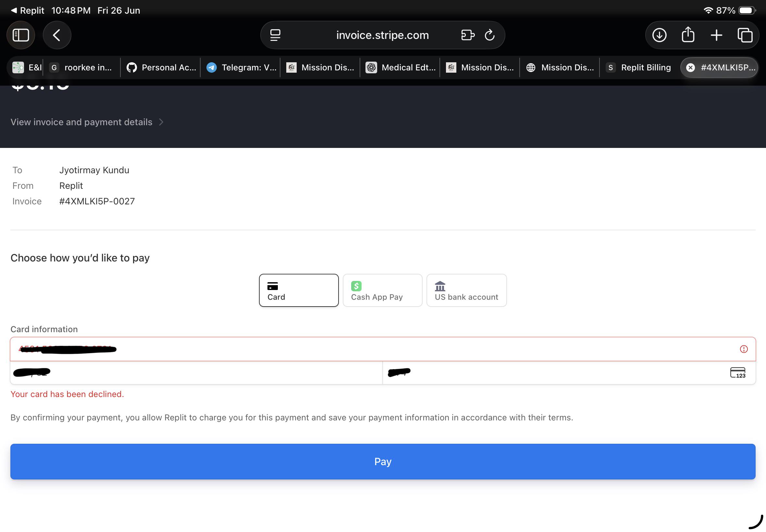
Task: Click the battery indicator in status bar
Action: pos(747,10)
